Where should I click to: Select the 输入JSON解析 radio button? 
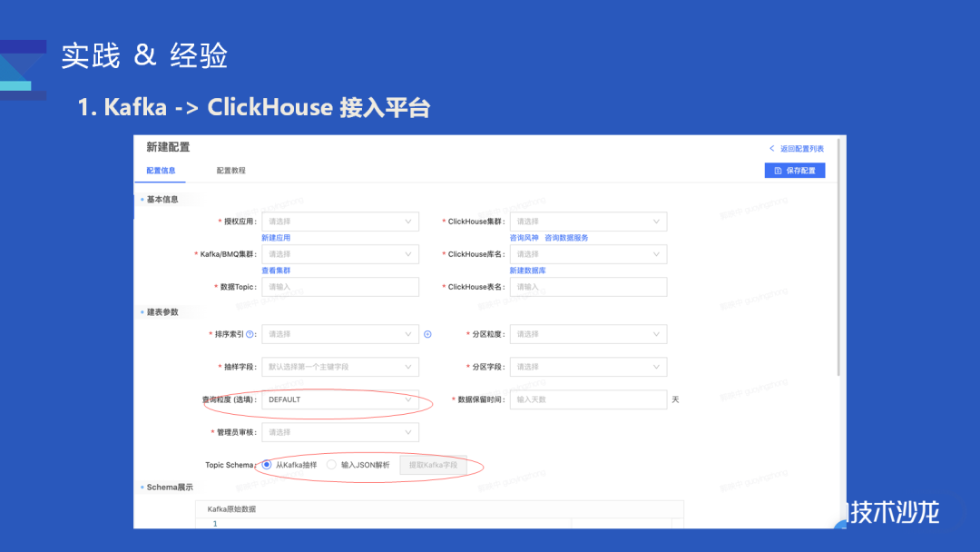point(331,465)
